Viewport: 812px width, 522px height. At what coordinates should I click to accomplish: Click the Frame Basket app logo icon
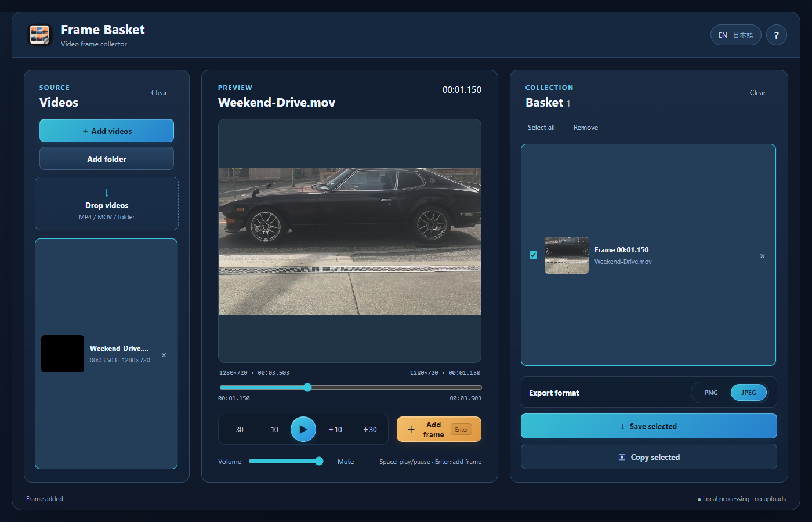[40, 35]
